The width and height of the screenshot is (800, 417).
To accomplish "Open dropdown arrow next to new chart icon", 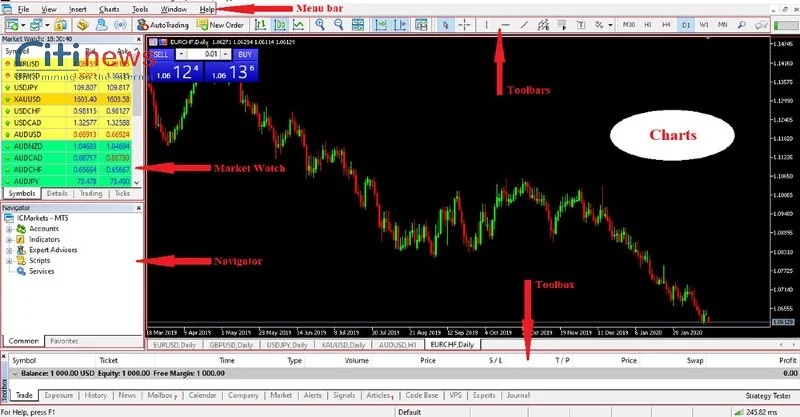I will pyautogui.click(x=23, y=24).
